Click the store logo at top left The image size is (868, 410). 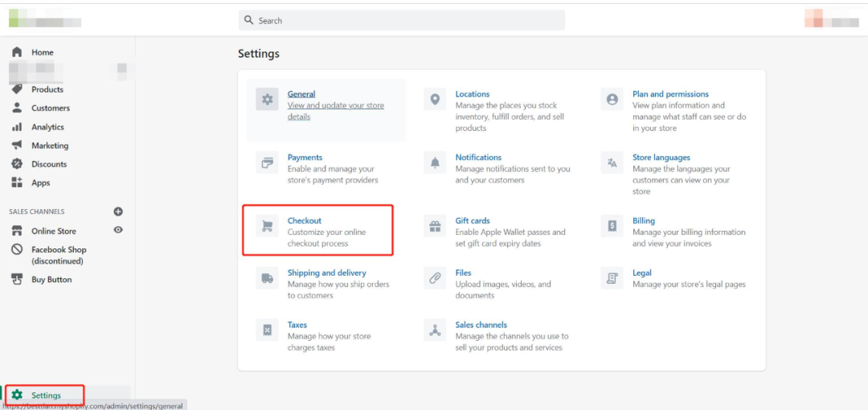pos(45,19)
